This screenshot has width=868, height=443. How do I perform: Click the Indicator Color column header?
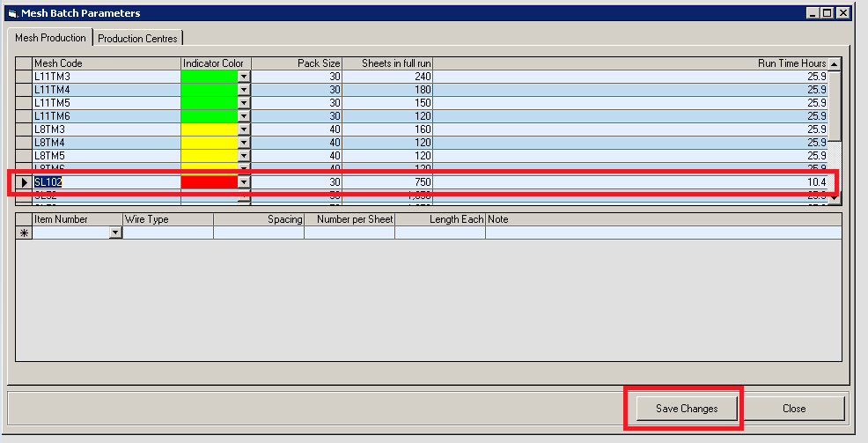click(216, 63)
